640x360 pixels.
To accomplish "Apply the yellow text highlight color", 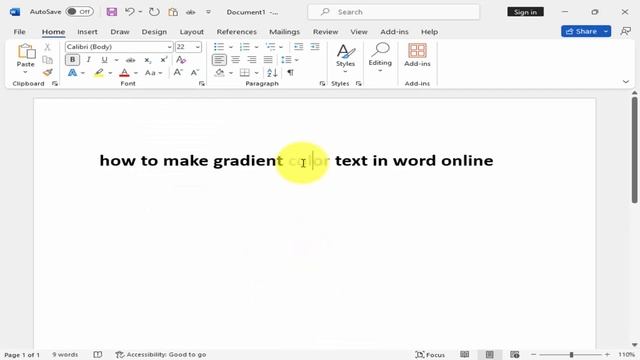I will (x=99, y=73).
